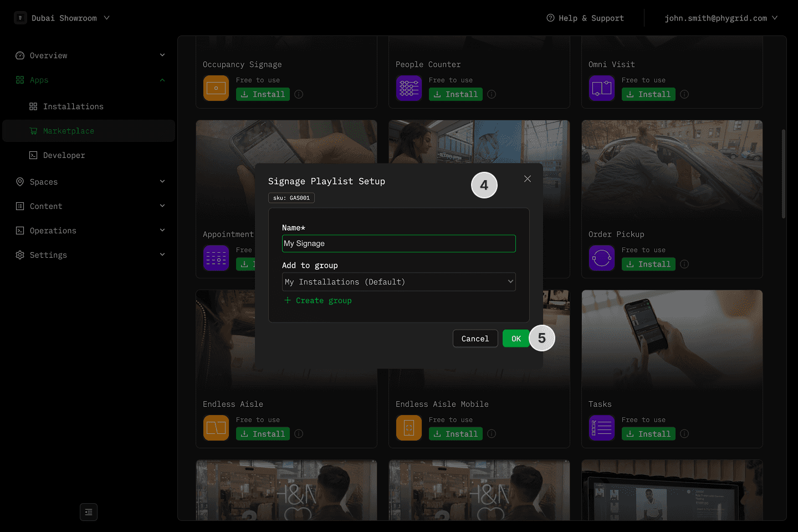Click Cancel in the setup dialog

[475, 339]
